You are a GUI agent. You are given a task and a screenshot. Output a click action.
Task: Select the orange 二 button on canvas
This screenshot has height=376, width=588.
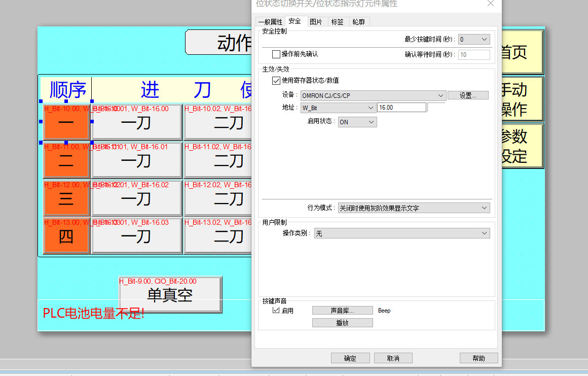point(66,161)
